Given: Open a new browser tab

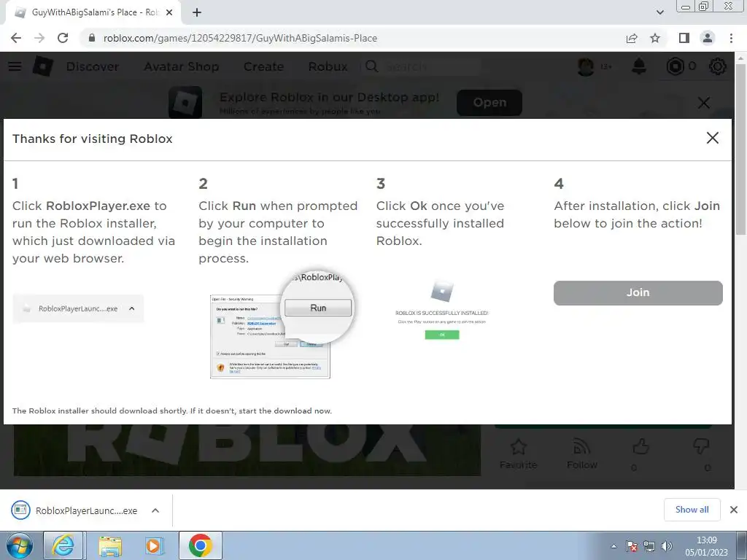Looking at the screenshot, I should tap(197, 12).
